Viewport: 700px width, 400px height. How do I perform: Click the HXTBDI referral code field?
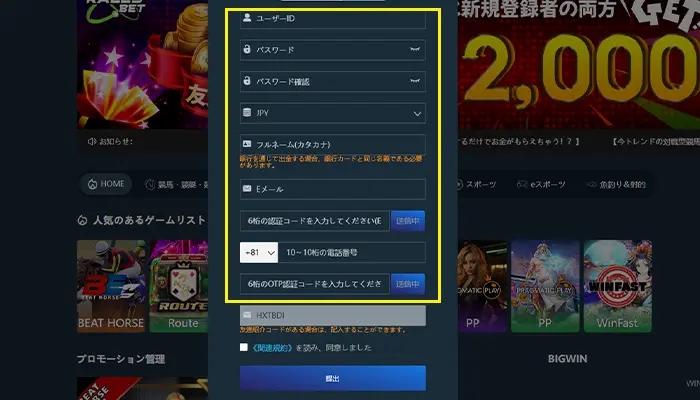[333, 315]
